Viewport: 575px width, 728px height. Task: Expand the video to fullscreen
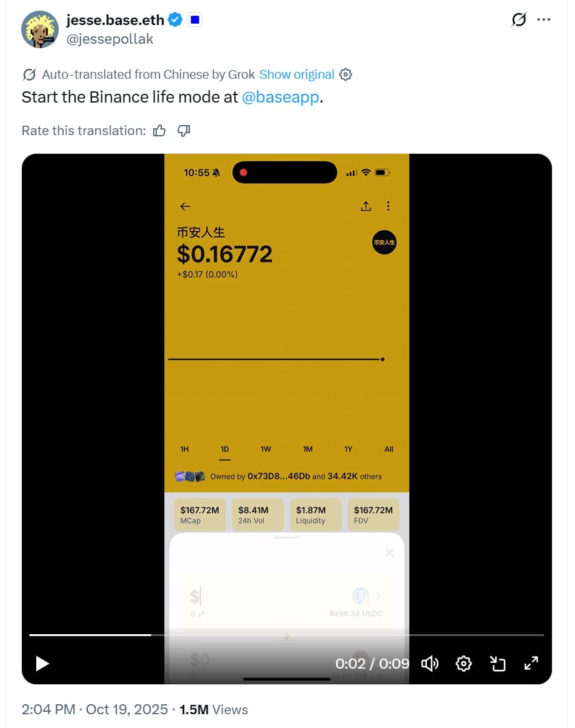click(x=531, y=664)
